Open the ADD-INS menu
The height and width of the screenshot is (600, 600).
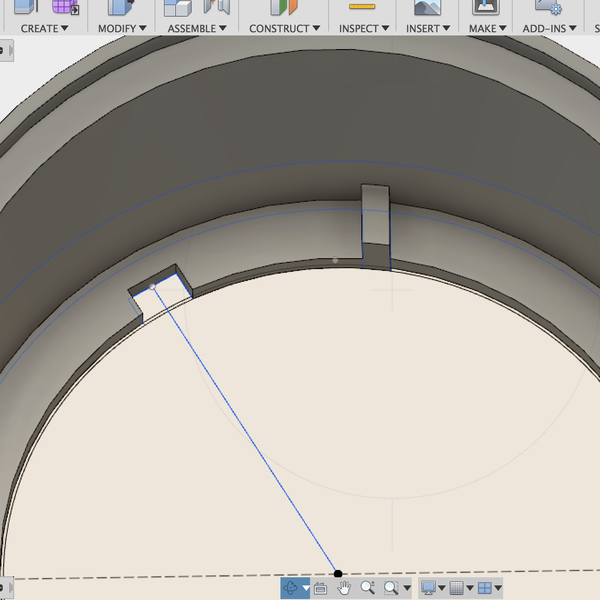click(548, 28)
